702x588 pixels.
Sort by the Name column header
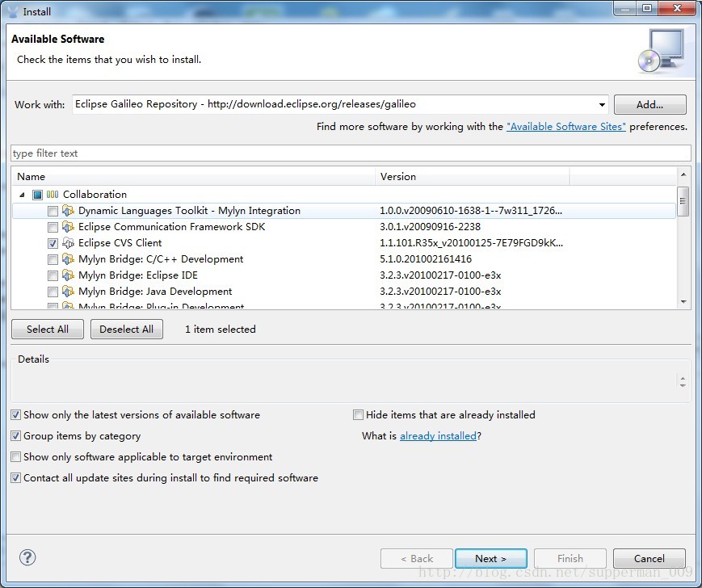click(x=193, y=176)
